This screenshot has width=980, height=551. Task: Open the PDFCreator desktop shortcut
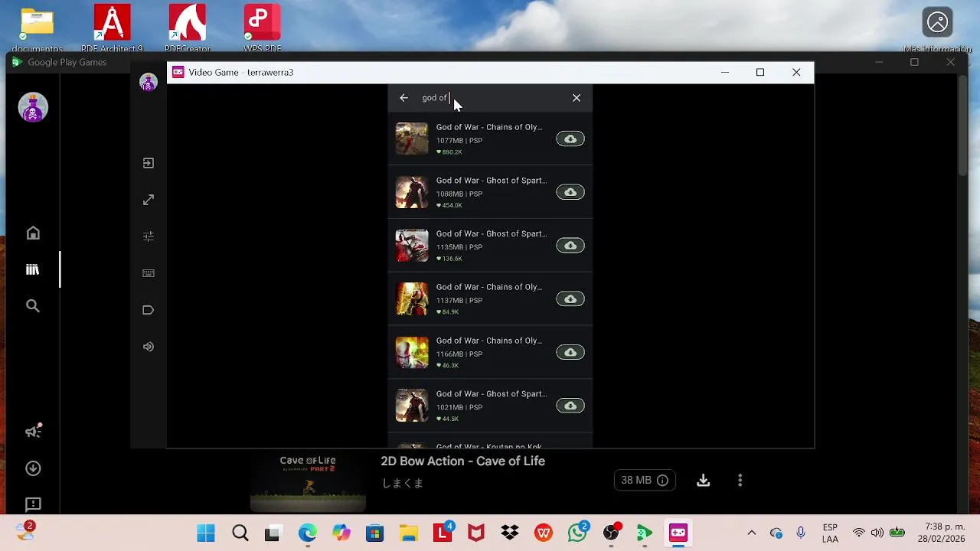click(x=188, y=28)
